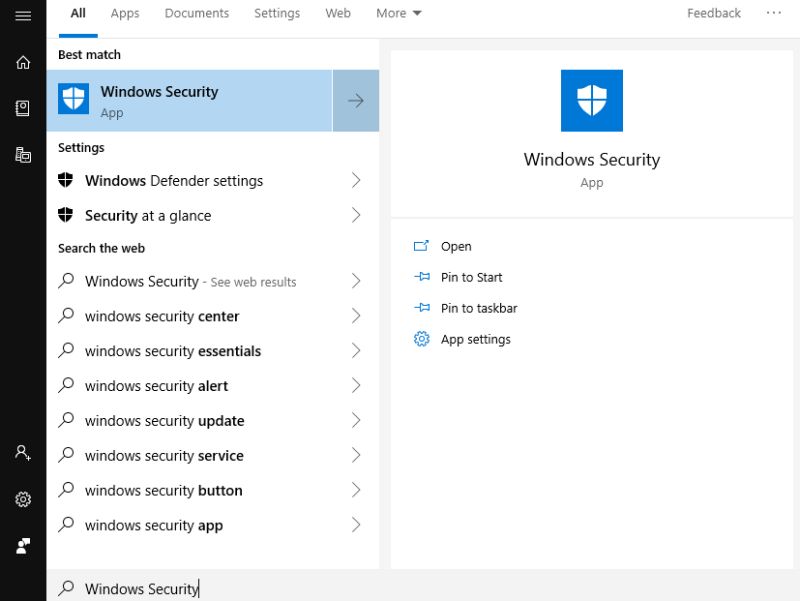Select the windows security button suggestion
Screen dimensions: 800x601
click(212, 490)
